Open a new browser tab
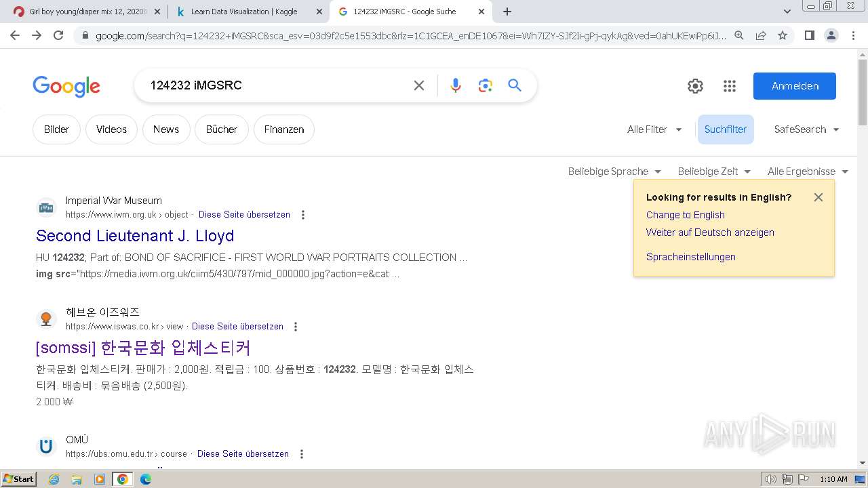The width and height of the screenshot is (868, 488). tap(507, 12)
